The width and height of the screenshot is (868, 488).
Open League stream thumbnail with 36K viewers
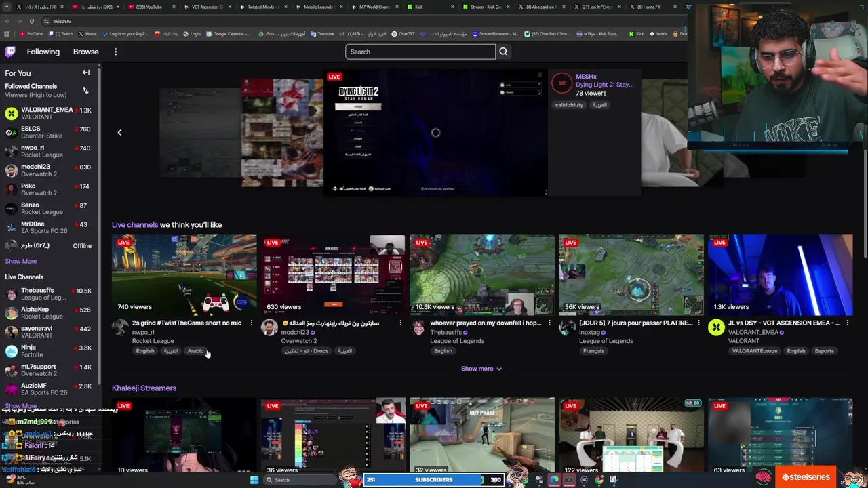click(x=631, y=274)
